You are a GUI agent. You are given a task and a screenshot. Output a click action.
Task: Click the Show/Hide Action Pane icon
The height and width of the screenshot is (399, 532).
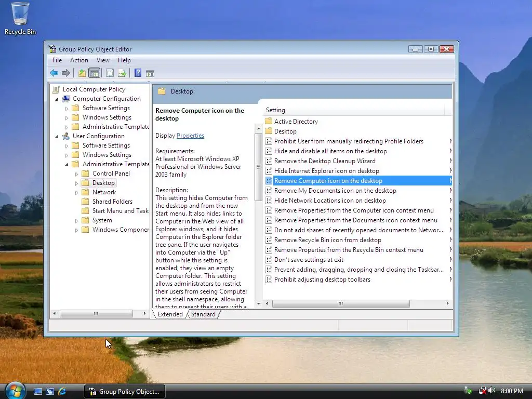(150, 73)
